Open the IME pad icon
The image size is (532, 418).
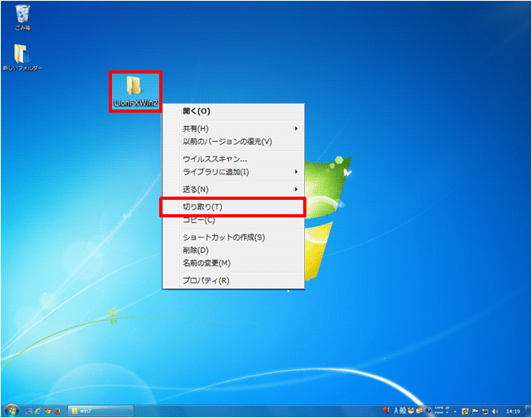pos(411,411)
